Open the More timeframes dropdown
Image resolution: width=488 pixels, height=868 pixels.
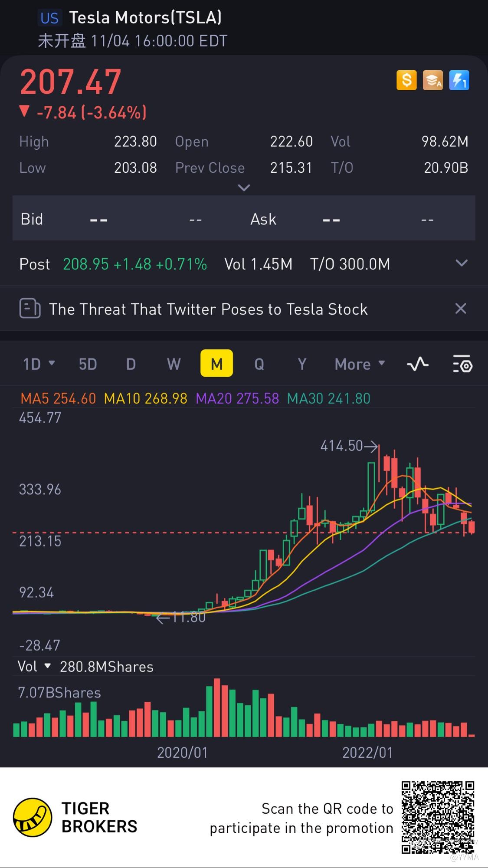point(360,364)
